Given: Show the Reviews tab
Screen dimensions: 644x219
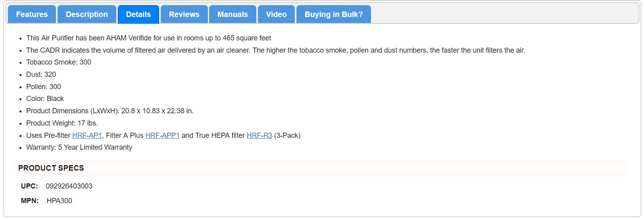Looking at the screenshot, I should point(184,15).
